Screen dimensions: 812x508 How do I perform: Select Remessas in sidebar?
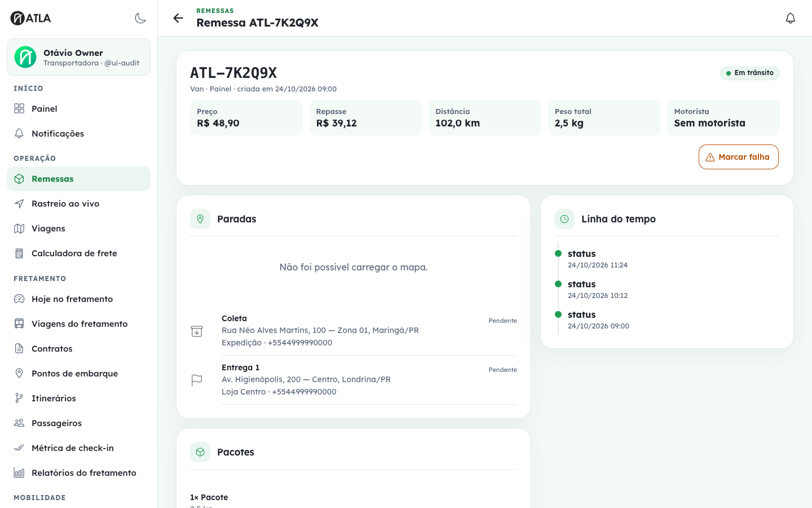point(78,179)
